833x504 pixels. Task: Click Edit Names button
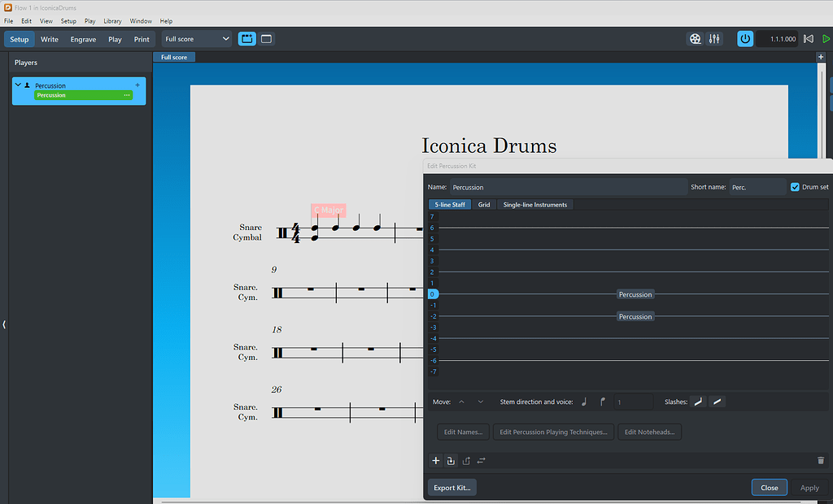463,432
